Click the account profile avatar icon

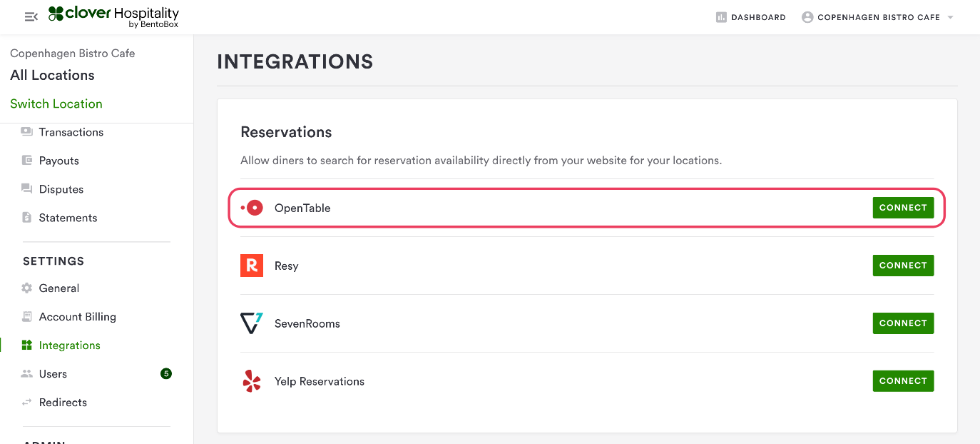(x=807, y=17)
